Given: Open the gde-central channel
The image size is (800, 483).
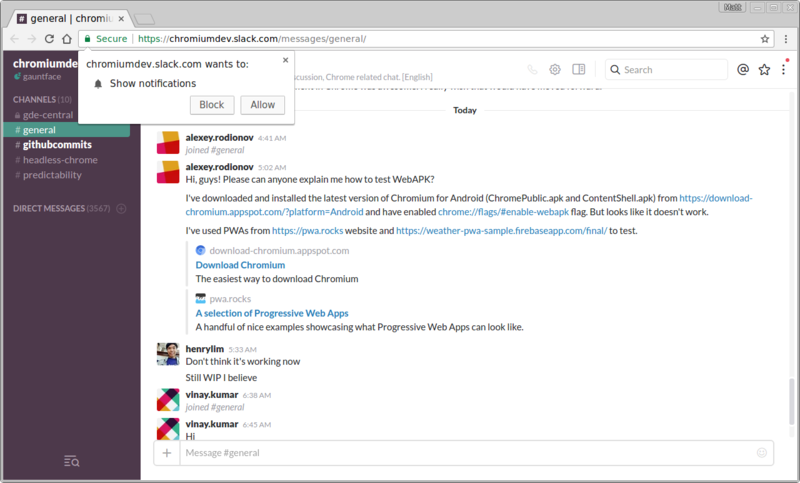Looking at the screenshot, I should pos(48,115).
